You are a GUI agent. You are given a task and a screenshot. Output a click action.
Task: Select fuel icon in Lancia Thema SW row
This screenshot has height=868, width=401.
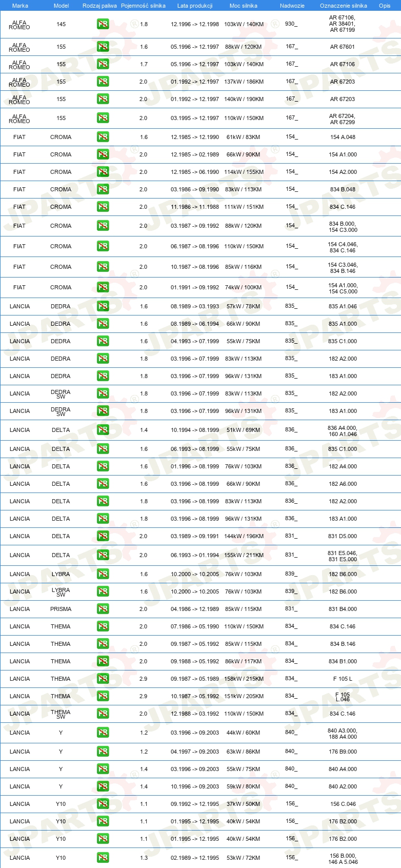tap(103, 714)
